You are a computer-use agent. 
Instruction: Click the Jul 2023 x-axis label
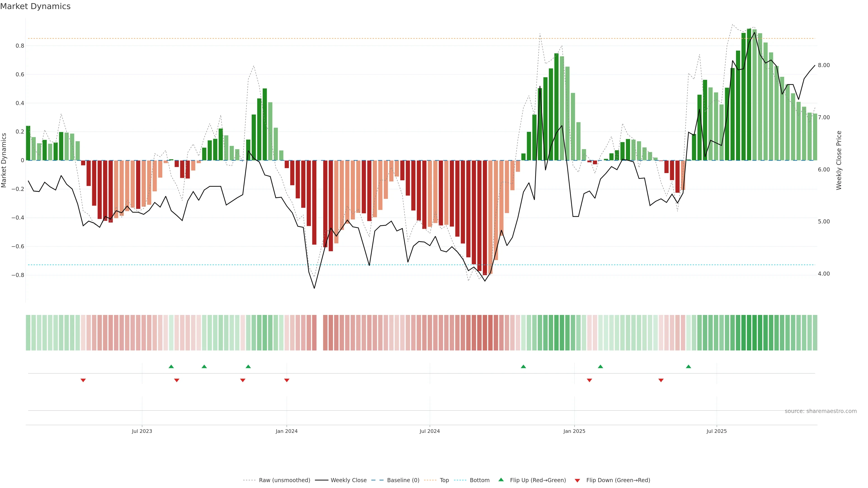tap(142, 431)
